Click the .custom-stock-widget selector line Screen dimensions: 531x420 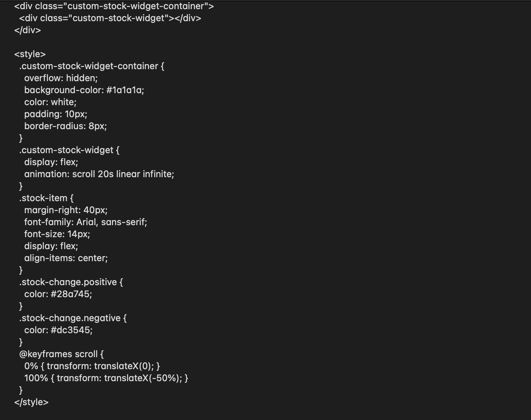[69, 150]
